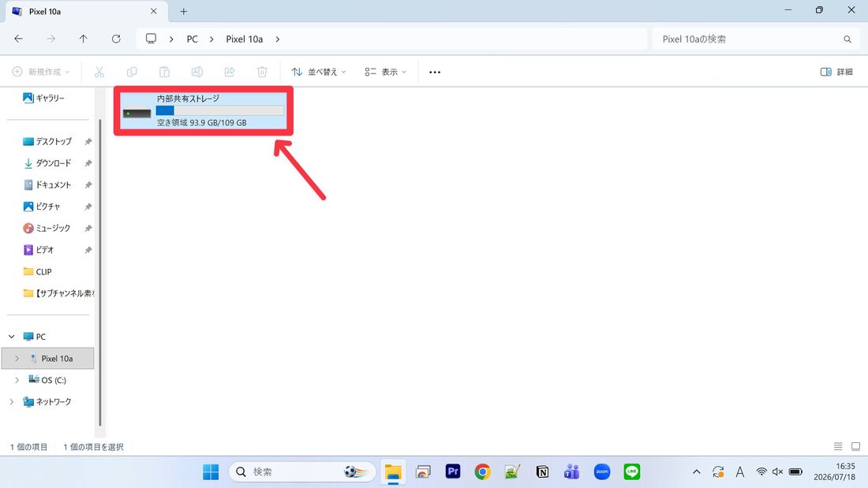Select the Pixel 10a tab

click(86, 12)
